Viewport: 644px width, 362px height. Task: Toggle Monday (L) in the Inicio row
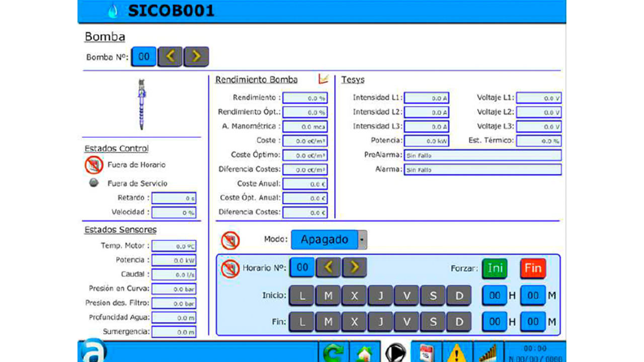click(x=302, y=296)
